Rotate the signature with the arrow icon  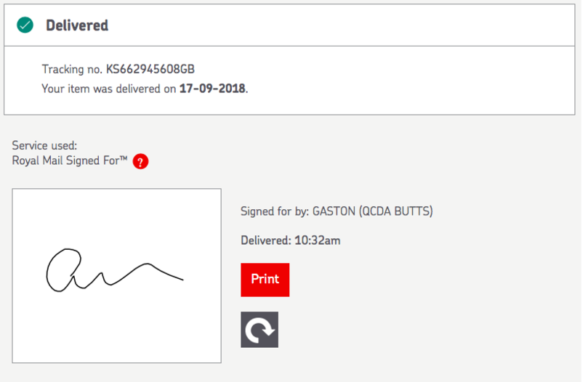tap(259, 330)
